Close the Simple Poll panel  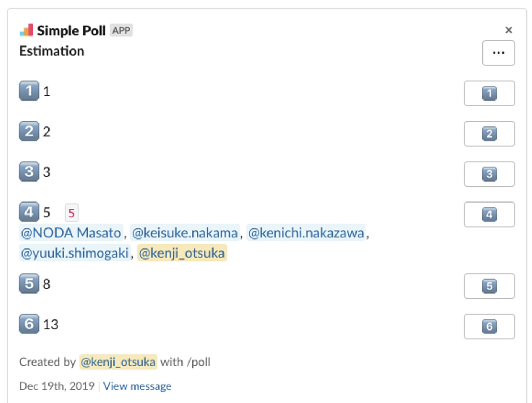tap(509, 30)
